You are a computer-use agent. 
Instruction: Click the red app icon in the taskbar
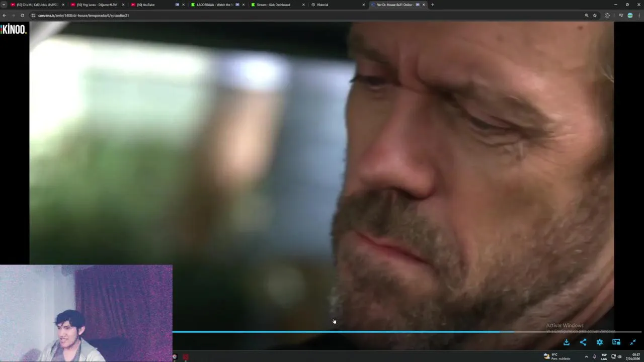coord(186,357)
